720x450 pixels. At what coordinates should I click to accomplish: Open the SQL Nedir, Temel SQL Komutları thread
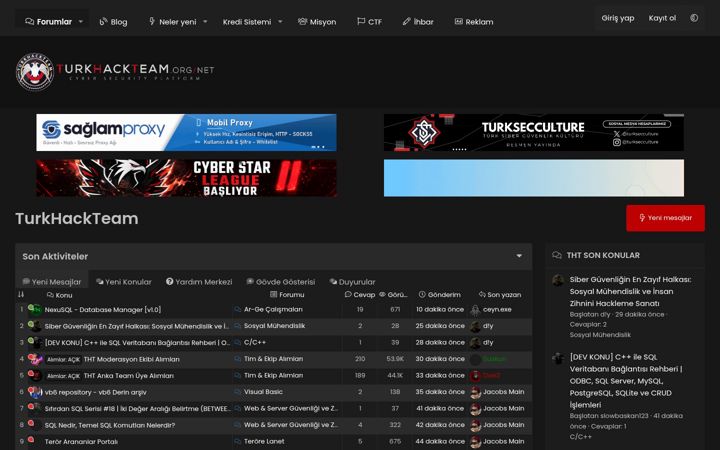coord(110,425)
